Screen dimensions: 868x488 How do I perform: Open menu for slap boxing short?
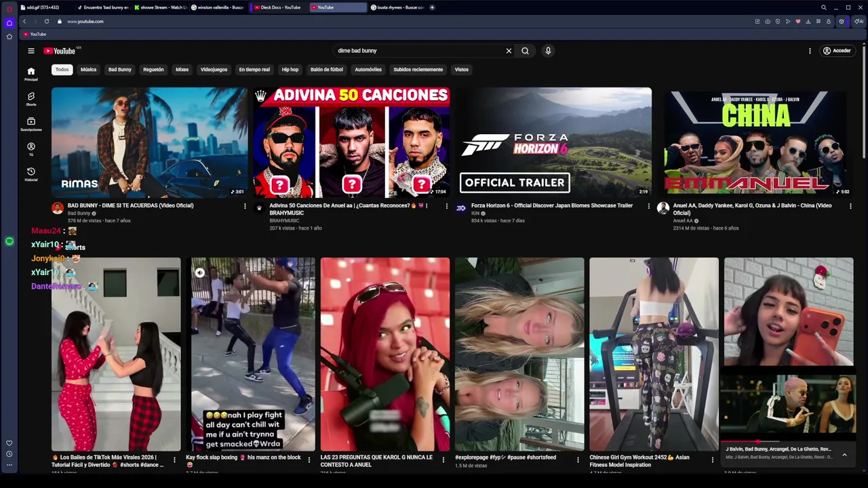click(309, 460)
